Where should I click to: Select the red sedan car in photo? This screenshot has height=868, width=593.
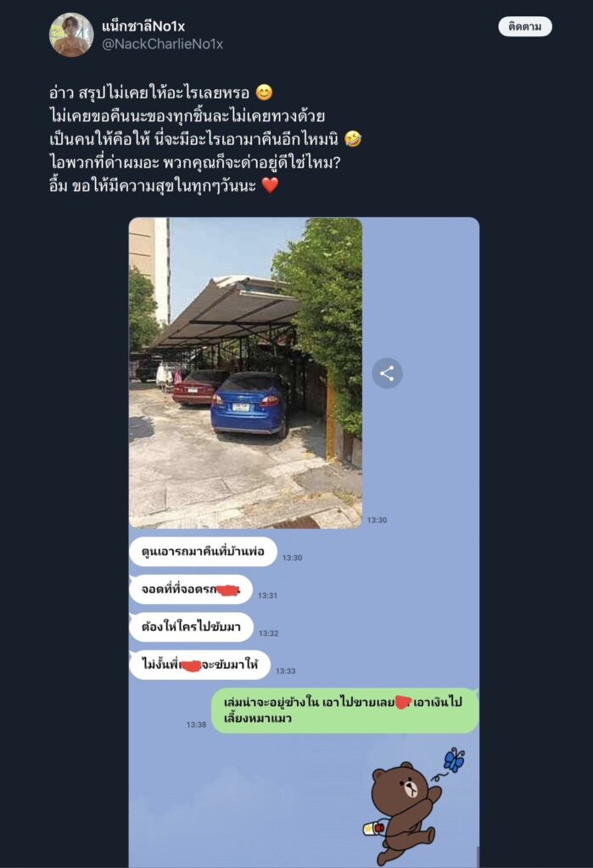pyautogui.click(x=195, y=387)
